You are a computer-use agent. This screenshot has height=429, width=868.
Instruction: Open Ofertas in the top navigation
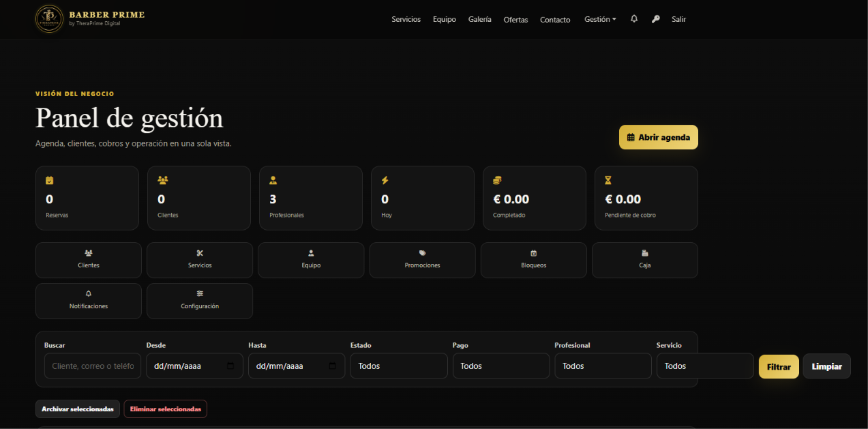515,20
